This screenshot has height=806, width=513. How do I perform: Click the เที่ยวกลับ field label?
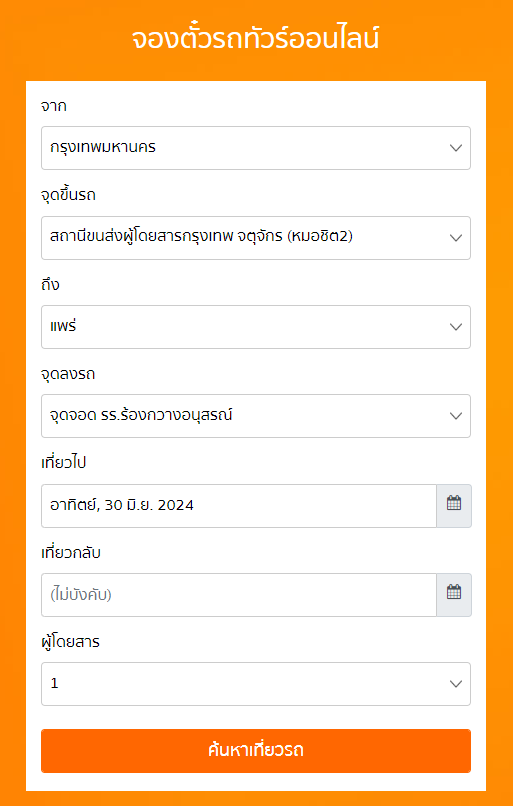(70, 553)
